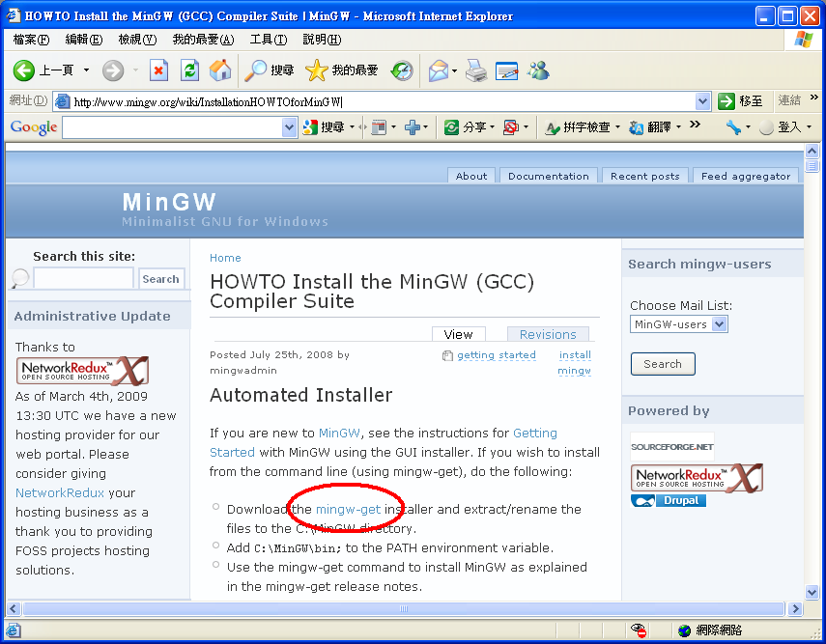Open the Messenger people icon

point(539,70)
